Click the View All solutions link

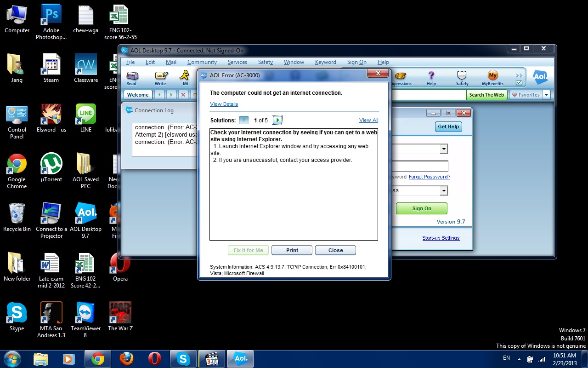point(368,120)
